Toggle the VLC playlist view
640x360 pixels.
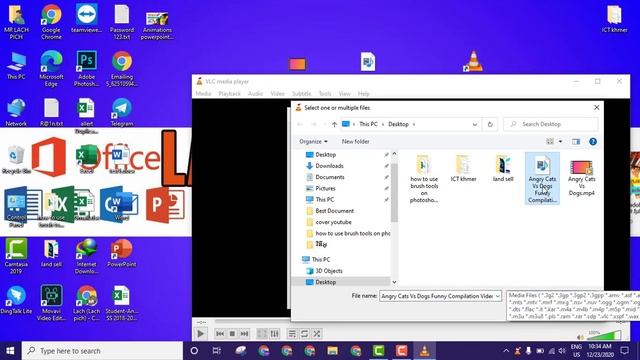pos(292,333)
